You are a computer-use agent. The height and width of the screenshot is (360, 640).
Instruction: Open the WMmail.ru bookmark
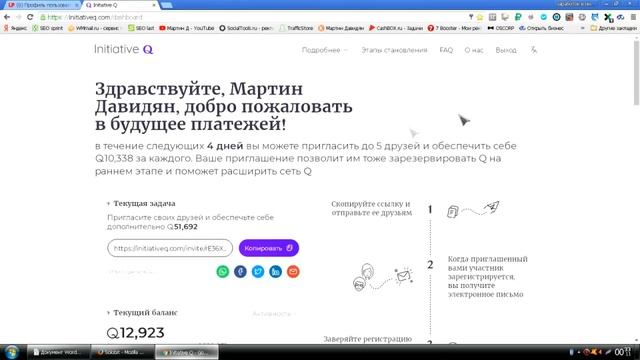tap(94, 28)
